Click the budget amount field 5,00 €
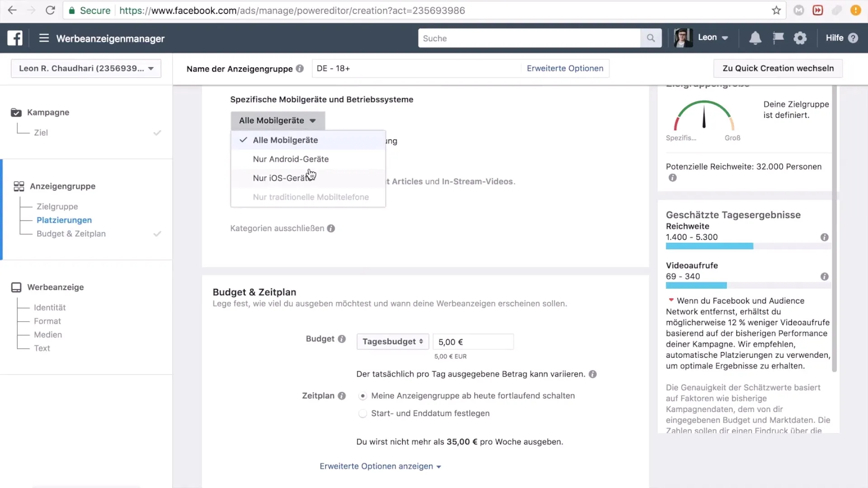 click(473, 342)
